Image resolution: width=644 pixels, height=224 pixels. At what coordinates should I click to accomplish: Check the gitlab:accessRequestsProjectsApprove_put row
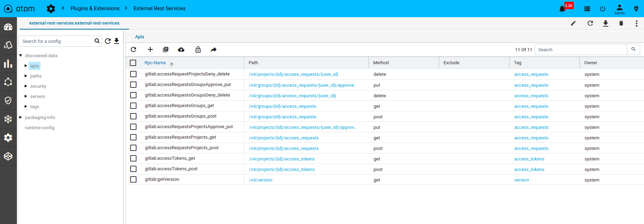tap(133, 127)
